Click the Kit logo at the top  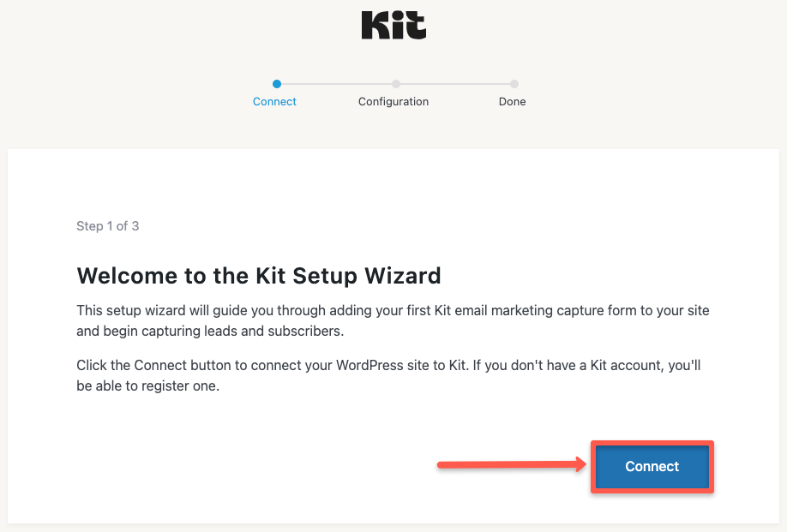click(393, 25)
